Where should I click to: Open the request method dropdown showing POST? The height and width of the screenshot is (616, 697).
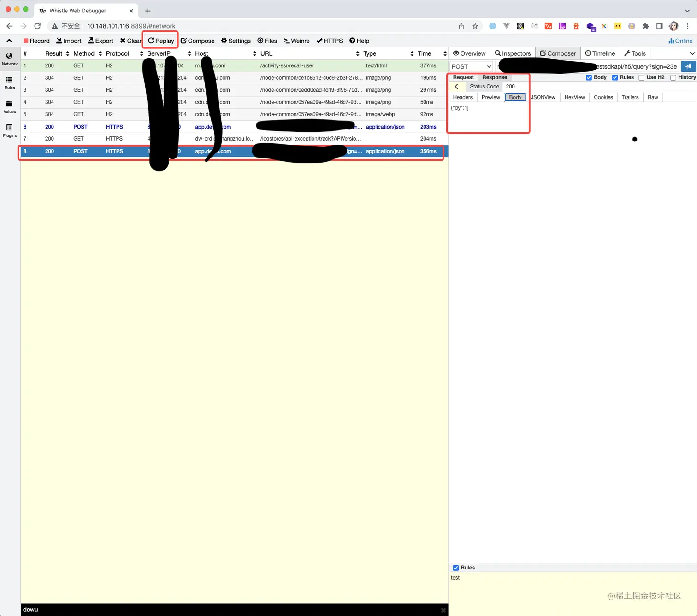(x=471, y=66)
